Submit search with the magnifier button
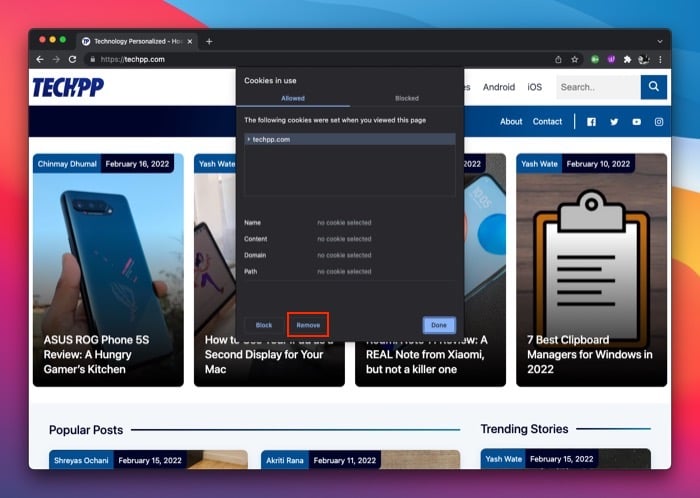The height and width of the screenshot is (498, 700). pos(654,87)
